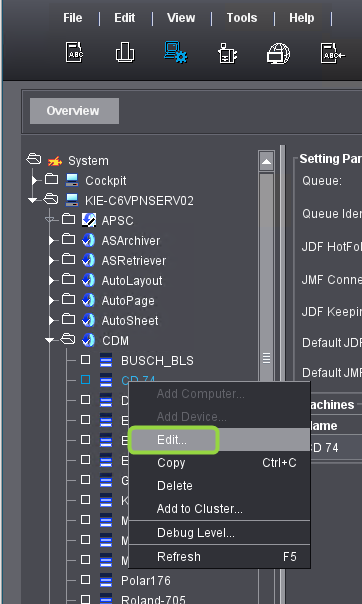
Task: Click the ABC document arrow toolbar icon
Action: (332, 53)
